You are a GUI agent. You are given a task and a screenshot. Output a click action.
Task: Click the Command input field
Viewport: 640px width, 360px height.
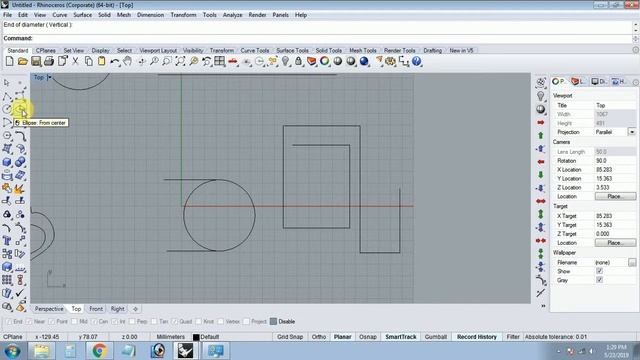[318, 38]
